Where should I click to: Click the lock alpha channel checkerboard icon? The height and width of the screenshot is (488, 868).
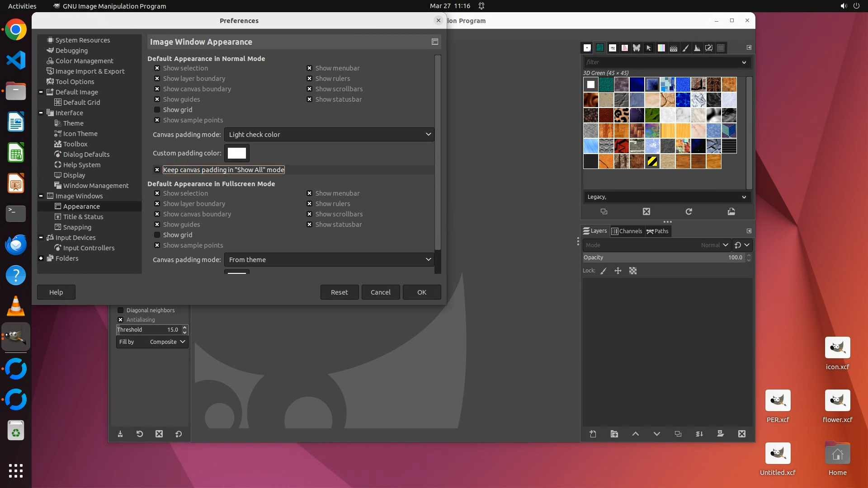click(633, 271)
